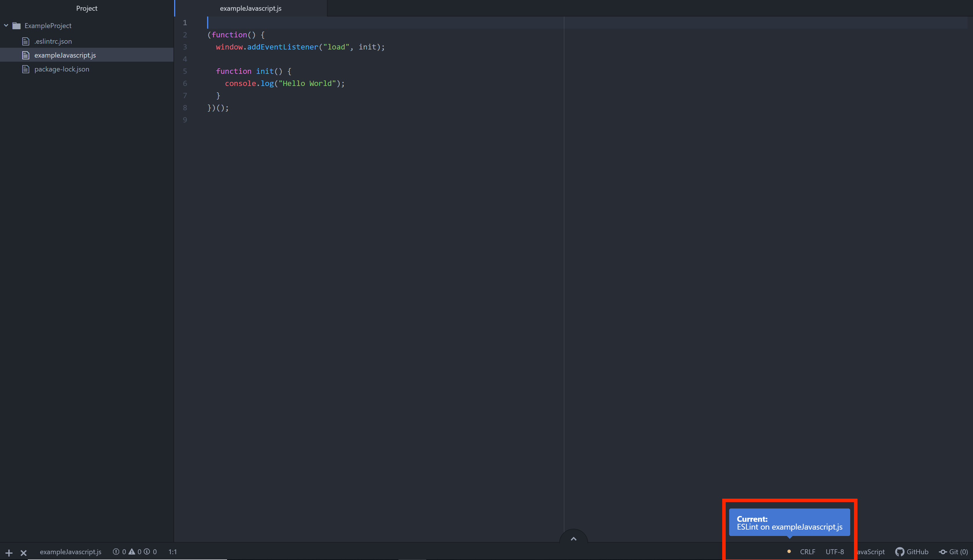Open CRLF line ending selector
This screenshot has height=560, width=973.
point(808,552)
